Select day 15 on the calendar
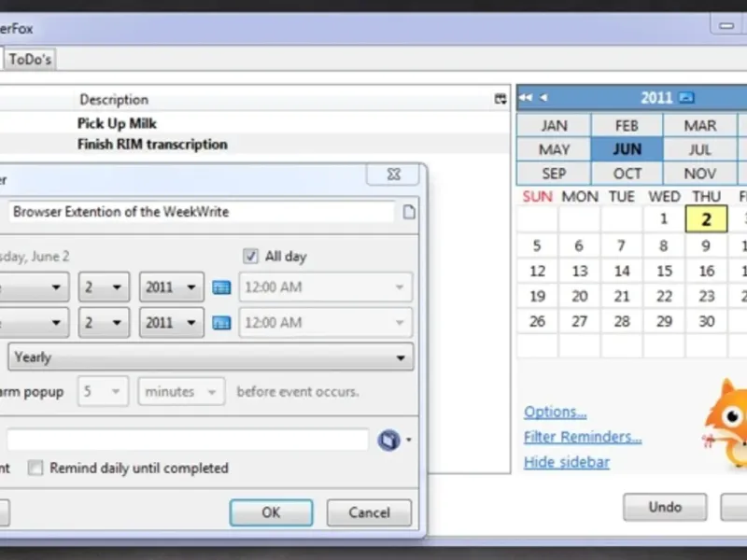Image resolution: width=747 pixels, height=560 pixels. pos(664,271)
